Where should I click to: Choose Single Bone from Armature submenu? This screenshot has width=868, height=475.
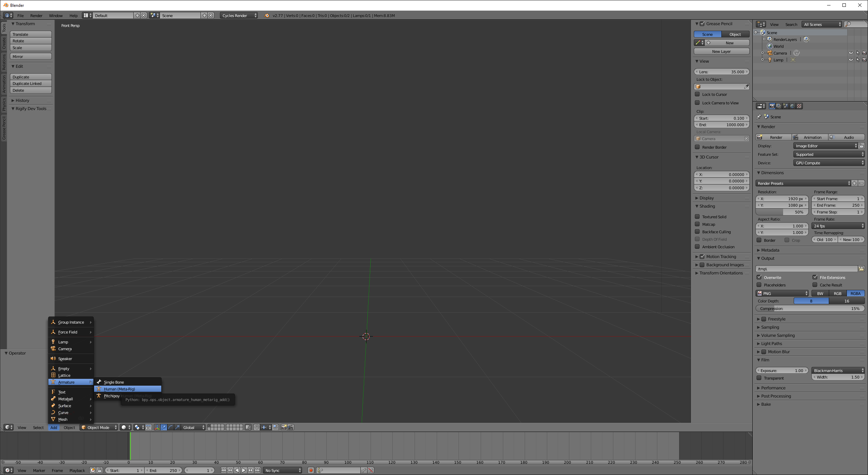pos(114,382)
